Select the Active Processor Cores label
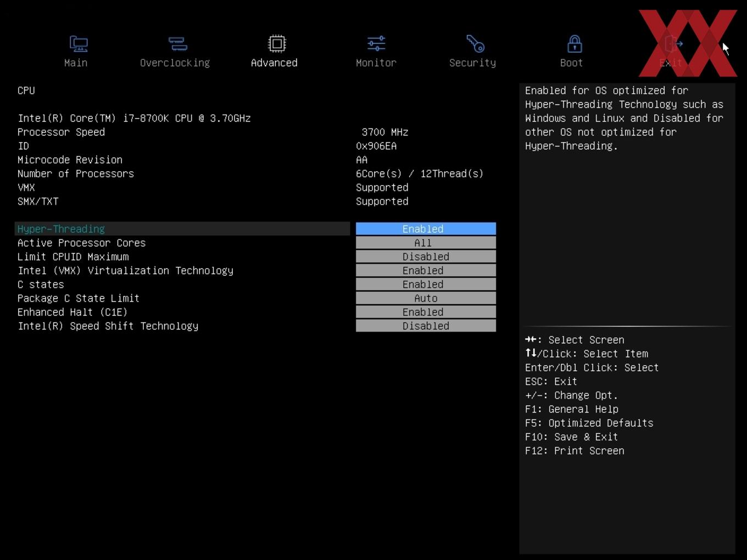The height and width of the screenshot is (560, 747). coord(81,243)
